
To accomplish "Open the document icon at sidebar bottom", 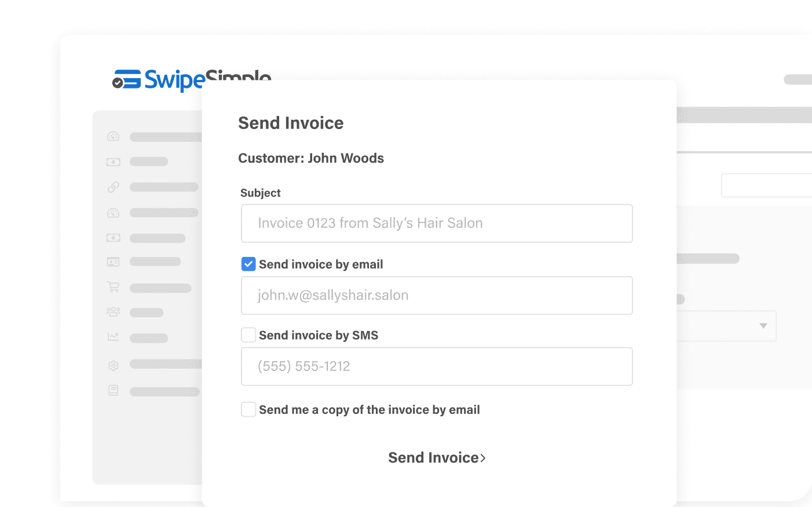I will (x=114, y=391).
